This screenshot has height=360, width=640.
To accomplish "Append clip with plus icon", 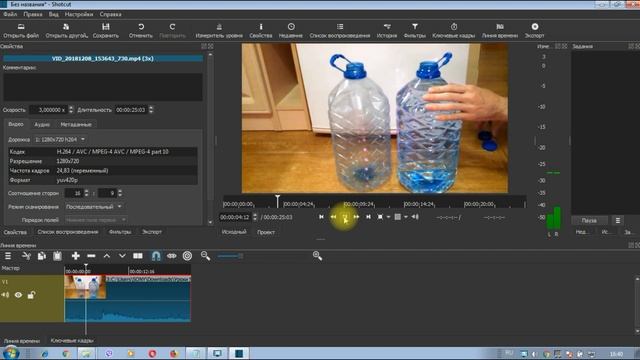I will coord(76,256).
